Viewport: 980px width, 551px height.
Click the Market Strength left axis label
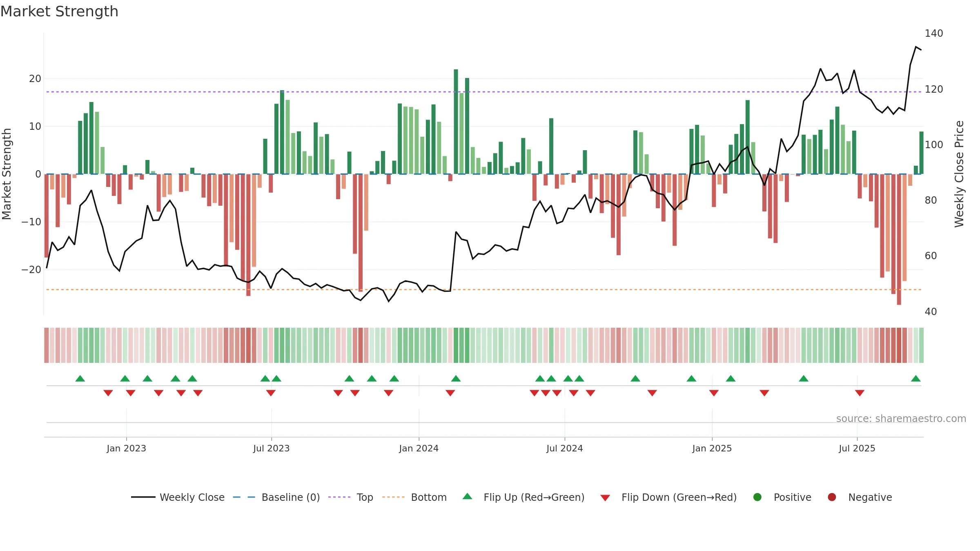click(x=7, y=174)
